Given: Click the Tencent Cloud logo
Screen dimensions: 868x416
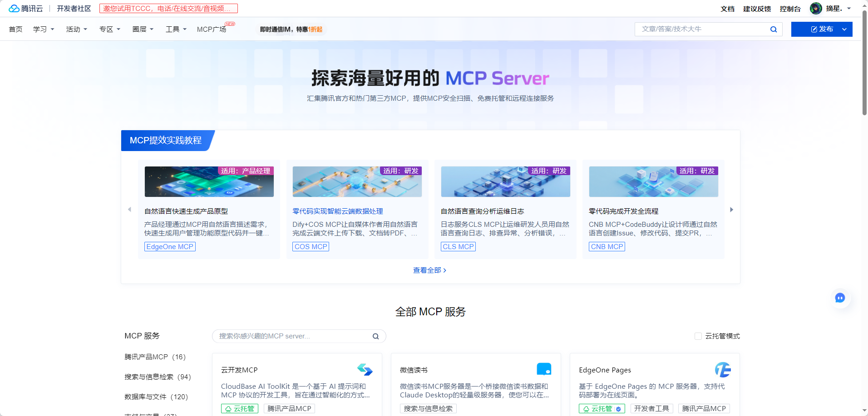Looking at the screenshot, I should (26, 9).
